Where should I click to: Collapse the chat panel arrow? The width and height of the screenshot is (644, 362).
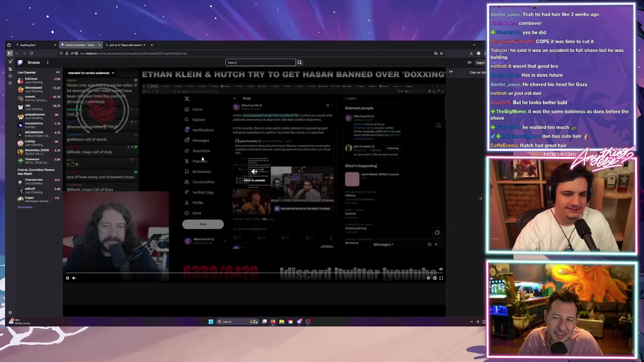(x=451, y=72)
